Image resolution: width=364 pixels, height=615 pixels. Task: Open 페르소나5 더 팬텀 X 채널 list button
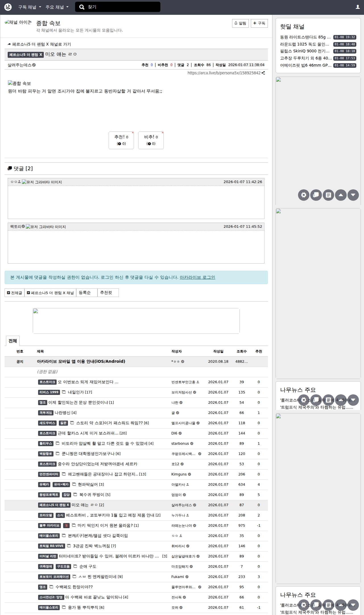click(x=50, y=293)
